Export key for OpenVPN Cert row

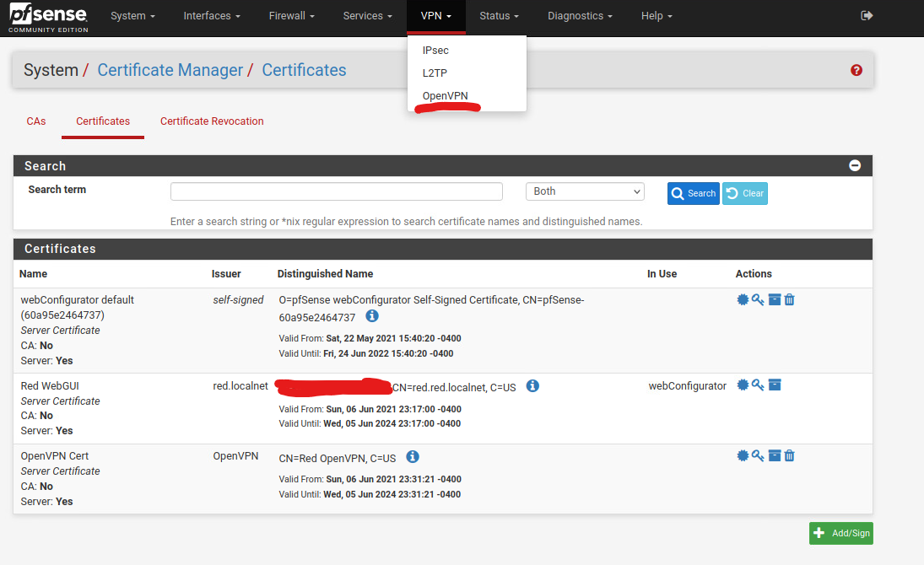(758, 455)
